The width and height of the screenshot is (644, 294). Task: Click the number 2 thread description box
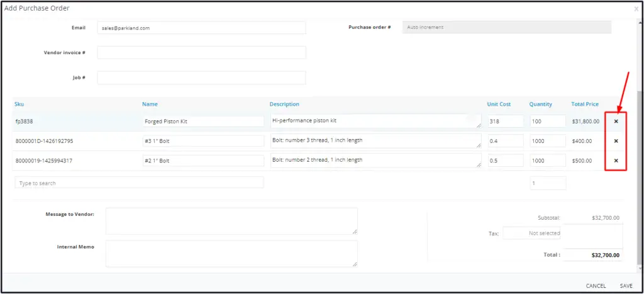click(x=375, y=161)
